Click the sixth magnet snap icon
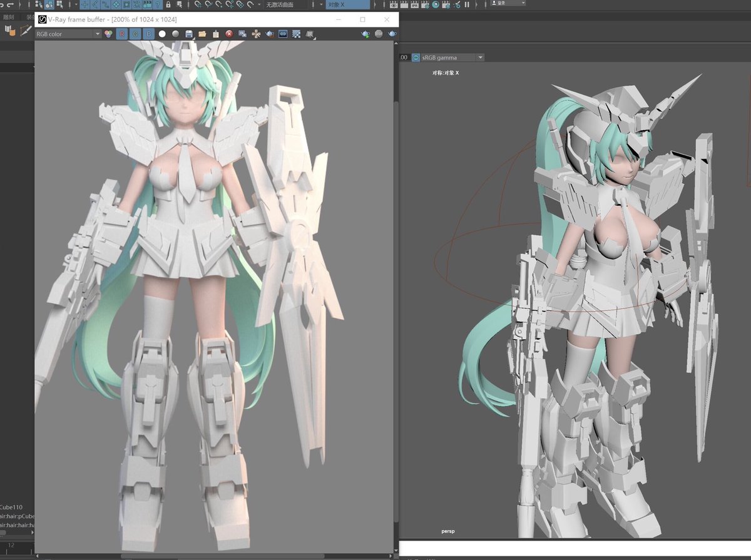The width and height of the screenshot is (751, 560). (250, 4)
